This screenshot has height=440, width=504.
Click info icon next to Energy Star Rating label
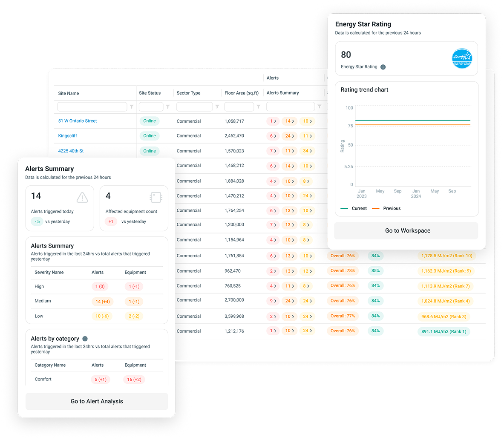click(383, 67)
